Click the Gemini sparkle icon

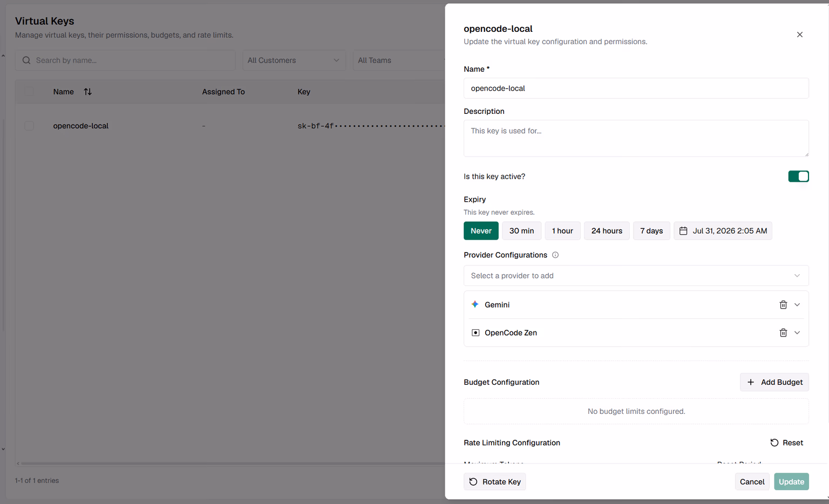475,304
